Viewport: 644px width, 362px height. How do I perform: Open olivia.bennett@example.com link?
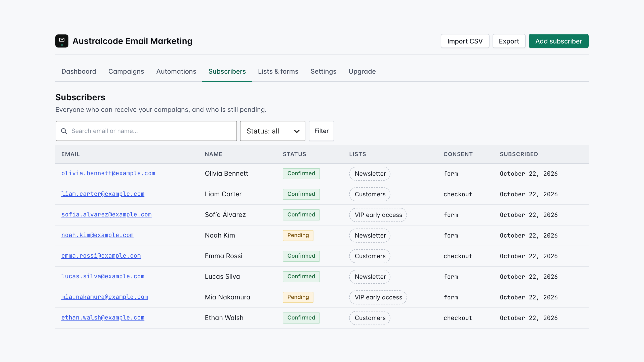[x=108, y=173]
